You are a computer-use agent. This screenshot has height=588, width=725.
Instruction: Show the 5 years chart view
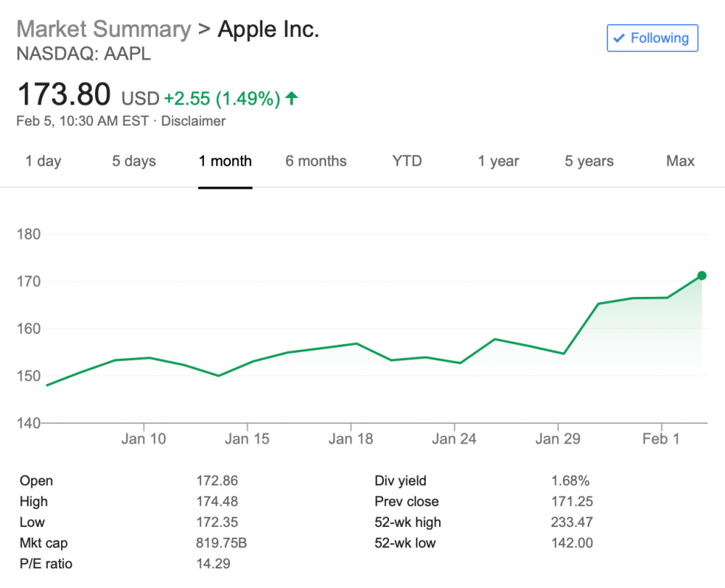(589, 161)
